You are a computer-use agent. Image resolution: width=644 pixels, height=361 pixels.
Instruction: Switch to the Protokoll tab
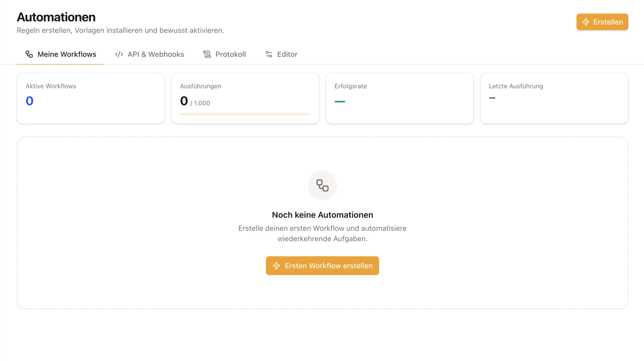coord(224,54)
